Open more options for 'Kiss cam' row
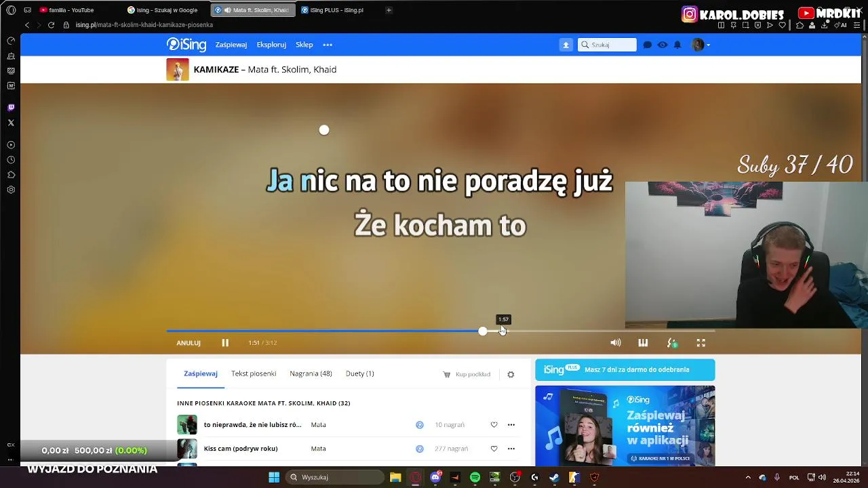This screenshot has height=488, width=868. click(x=511, y=449)
